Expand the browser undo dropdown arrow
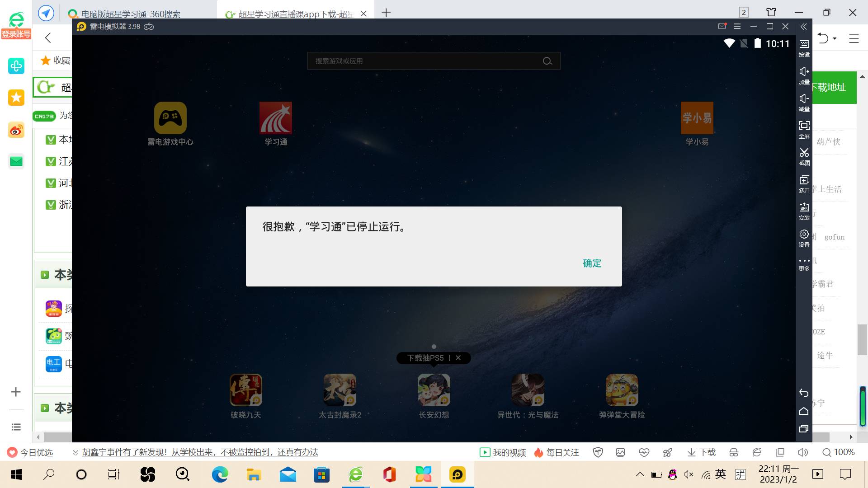Viewport: 868px width, 488px height. click(x=835, y=38)
